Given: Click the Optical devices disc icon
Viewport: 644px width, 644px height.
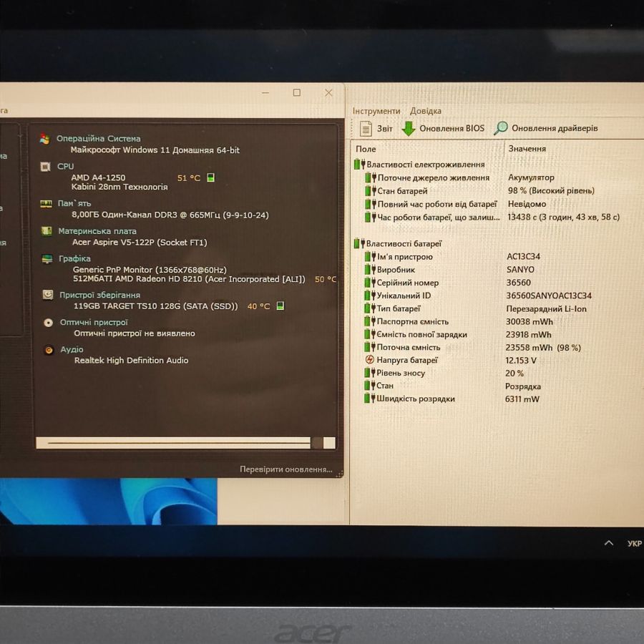Looking at the screenshot, I should 49,323.
